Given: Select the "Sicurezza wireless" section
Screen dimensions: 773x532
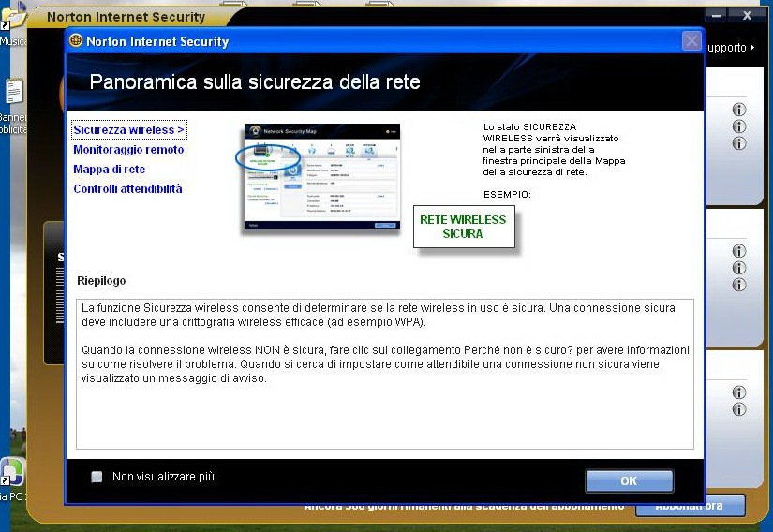Looking at the screenshot, I should click(x=128, y=130).
